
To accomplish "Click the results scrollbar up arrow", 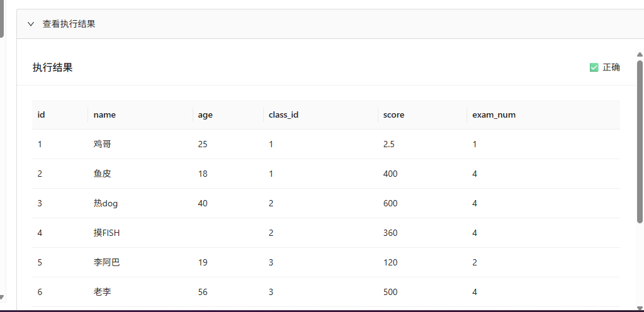I will (x=640, y=54).
